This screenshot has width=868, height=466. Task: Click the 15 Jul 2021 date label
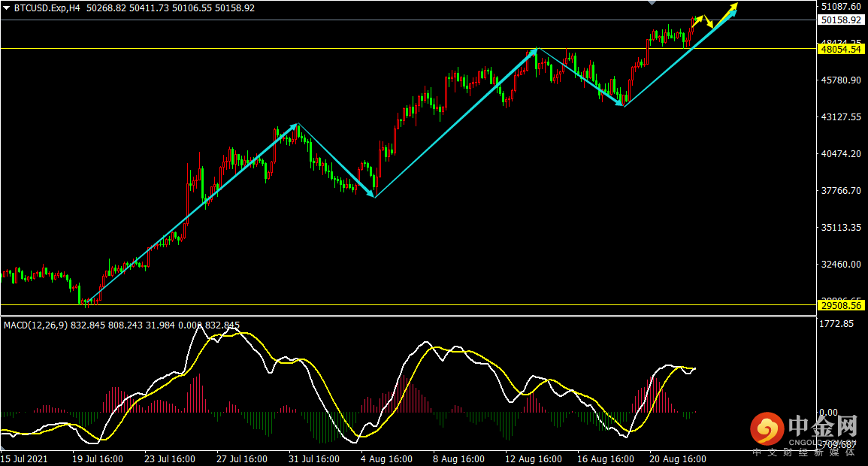point(24,459)
